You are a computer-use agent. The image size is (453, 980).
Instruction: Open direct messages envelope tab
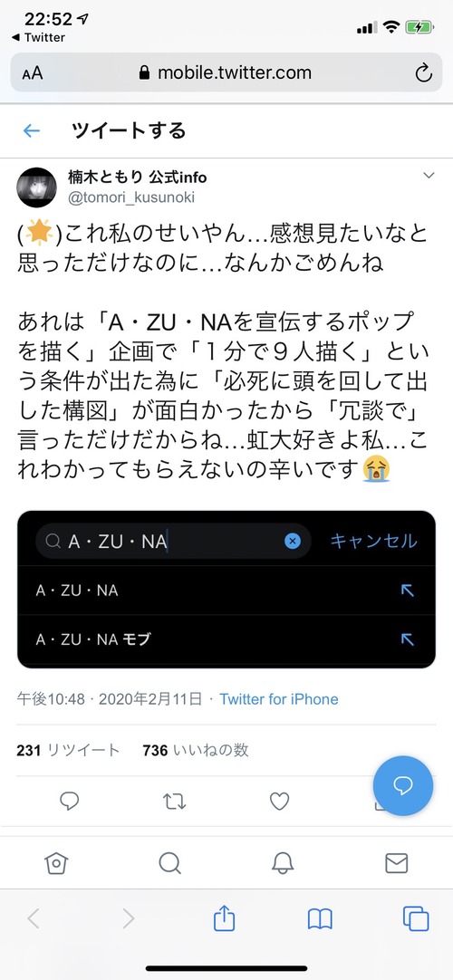click(x=397, y=863)
